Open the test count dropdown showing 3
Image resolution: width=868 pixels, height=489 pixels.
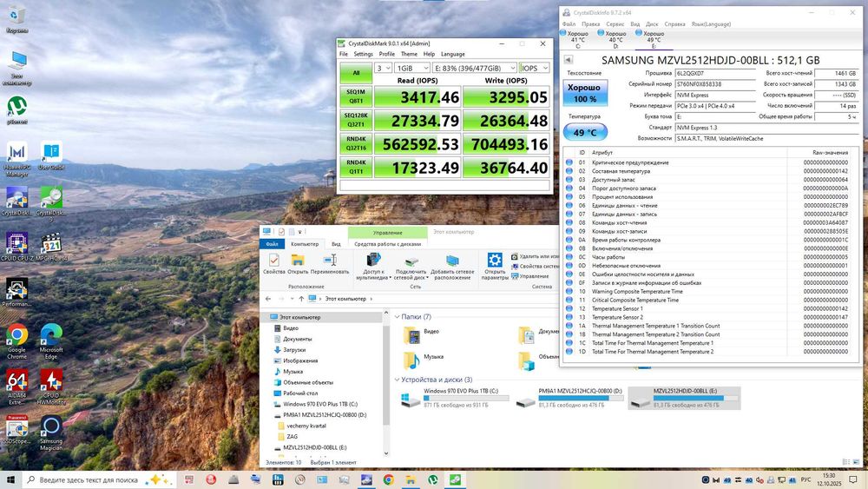(383, 68)
